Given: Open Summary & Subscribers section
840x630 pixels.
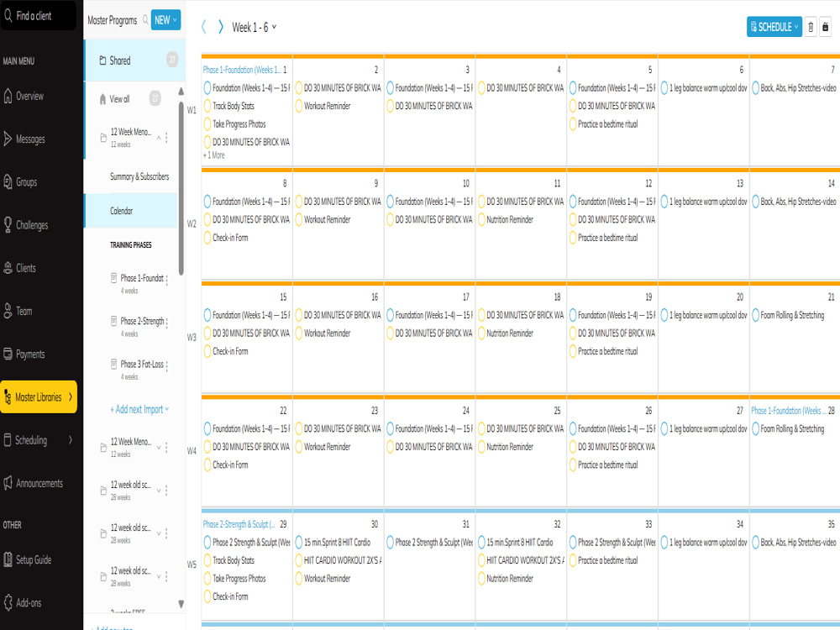Looking at the screenshot, I should click(x=139, y=176).
